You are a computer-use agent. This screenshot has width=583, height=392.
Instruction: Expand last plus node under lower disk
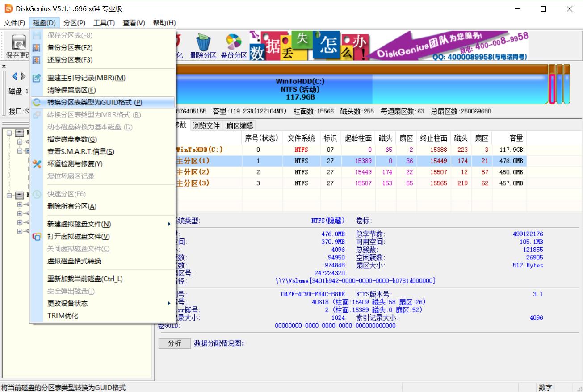pos(20,231)
